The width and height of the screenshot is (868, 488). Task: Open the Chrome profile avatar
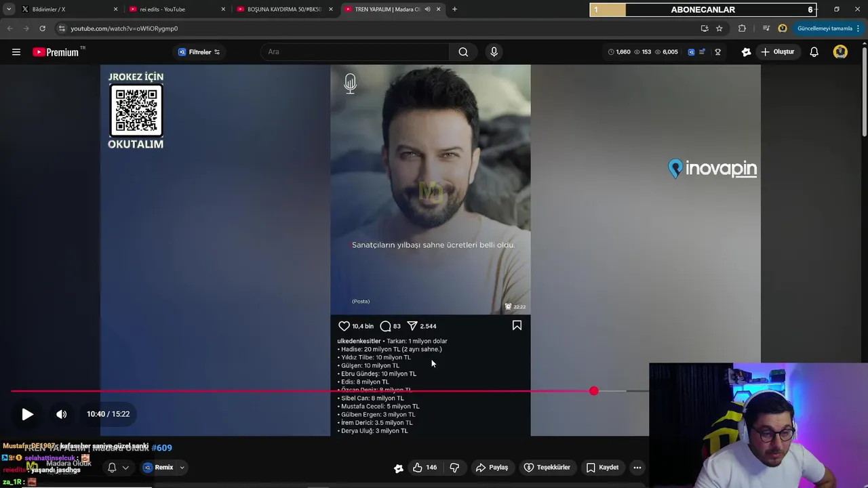(x=783, y=28)
